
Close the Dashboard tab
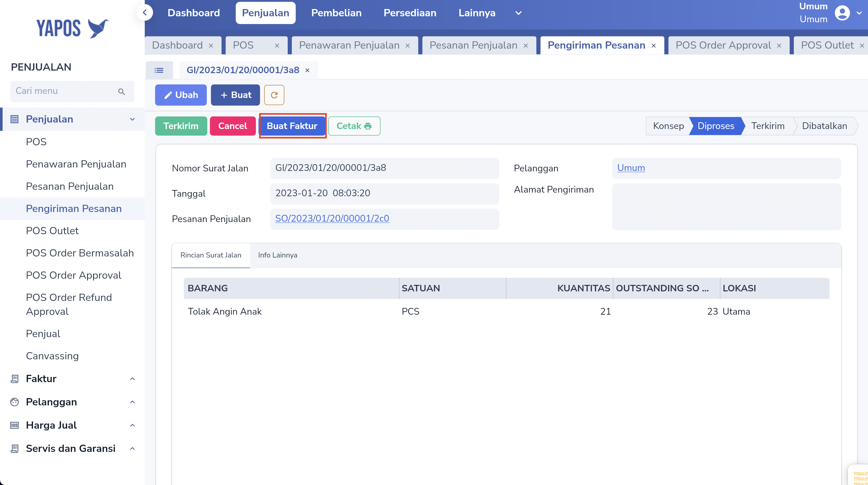coord(211,46)
